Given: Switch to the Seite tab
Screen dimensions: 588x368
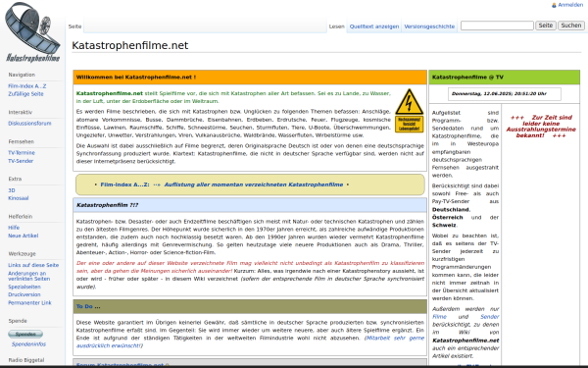Looking at the screenshot, I should point(74,26).
